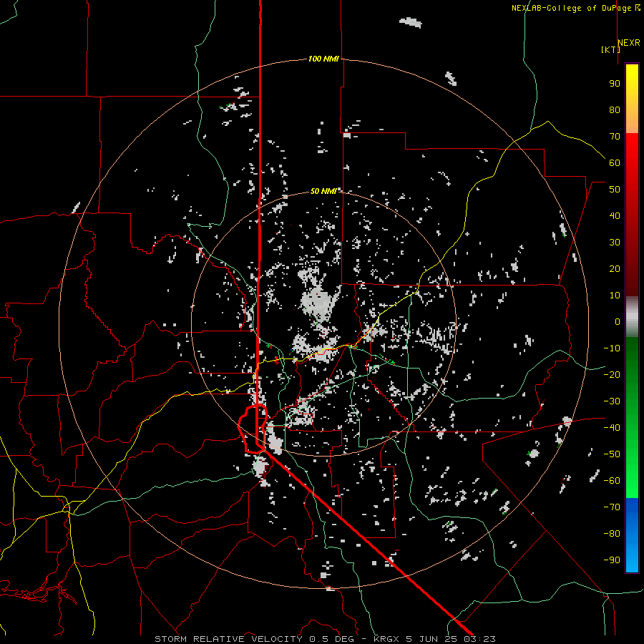Image resolution: width=644 pixels, height=644 pixels.
Task: Click the 50 value on velocity scale
Action: pos(615,190)
